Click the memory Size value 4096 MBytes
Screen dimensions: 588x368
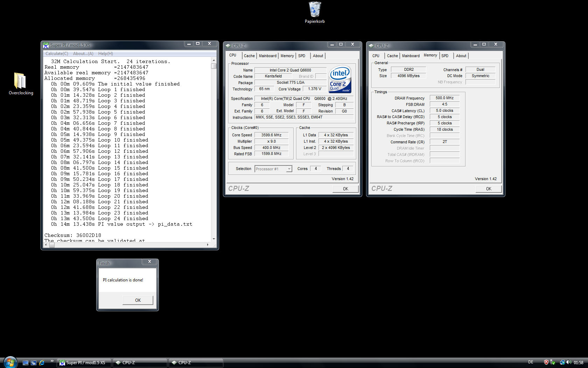point(408,76)
